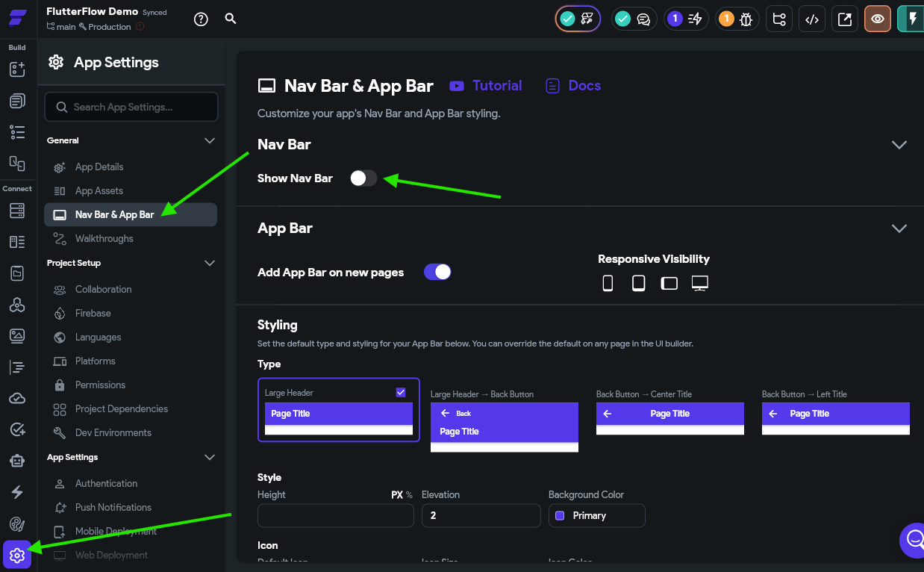Toggle phone responsive visibility

608,283
